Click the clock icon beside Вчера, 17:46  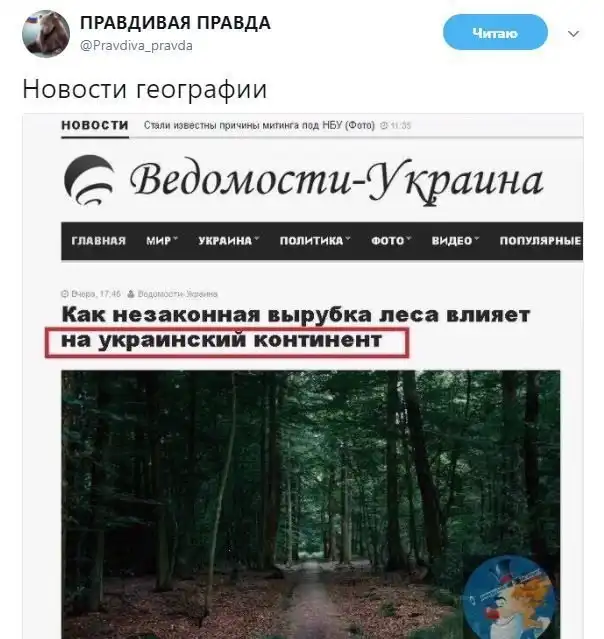tap(65, 294)
